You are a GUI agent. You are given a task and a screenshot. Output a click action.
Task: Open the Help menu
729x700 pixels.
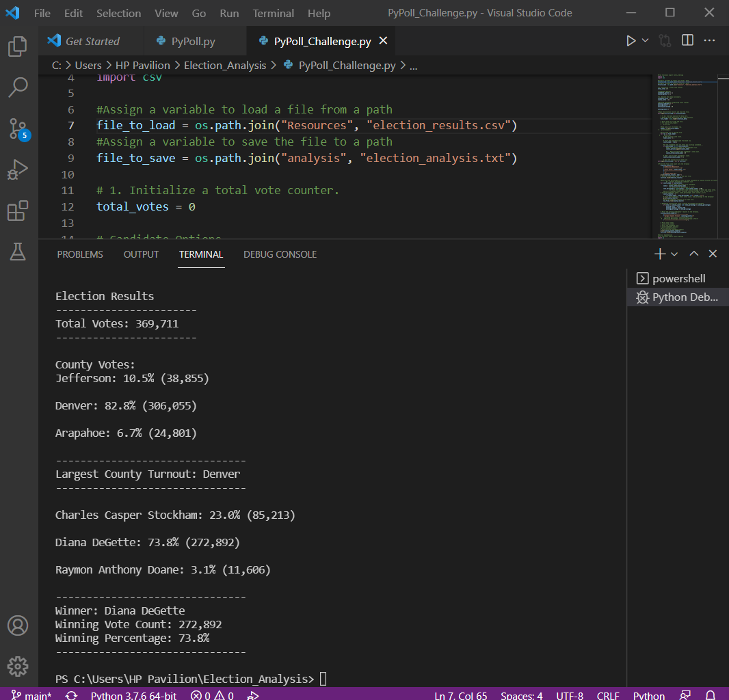pos(319,13)
